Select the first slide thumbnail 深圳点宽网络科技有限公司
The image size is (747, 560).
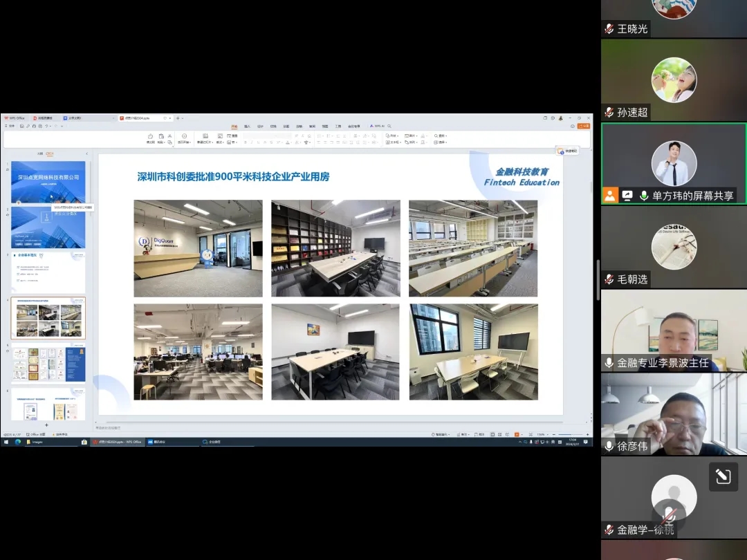click(x=48, y=182)
